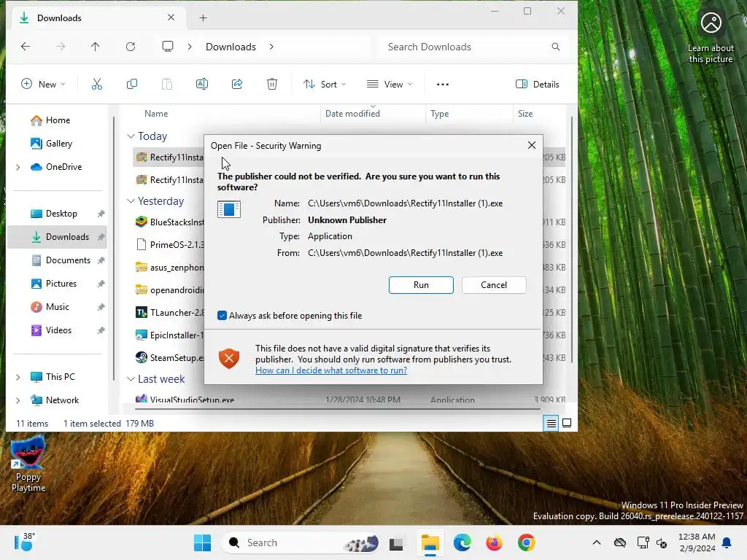The width and height of the screenshot is (747, 560).
Task: Open the New item dropdown
Action: click(43, 85)
